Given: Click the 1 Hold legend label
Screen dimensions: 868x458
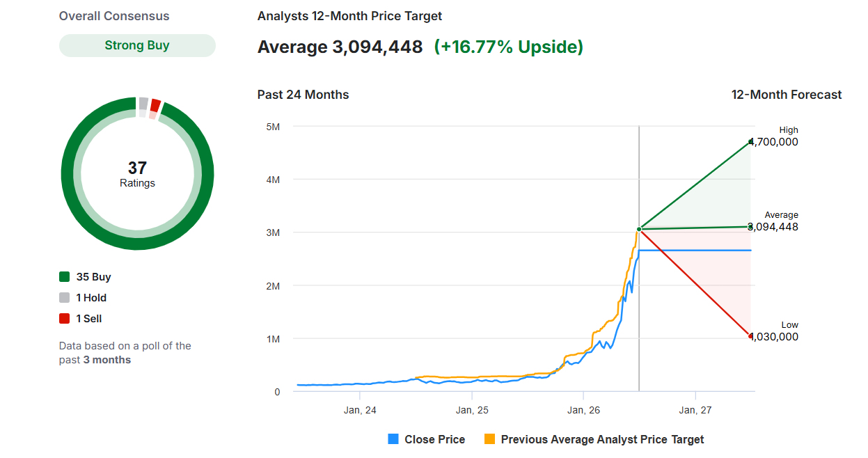Looking at the screenshot, I should pyautogui.click(x=91, y=298).
